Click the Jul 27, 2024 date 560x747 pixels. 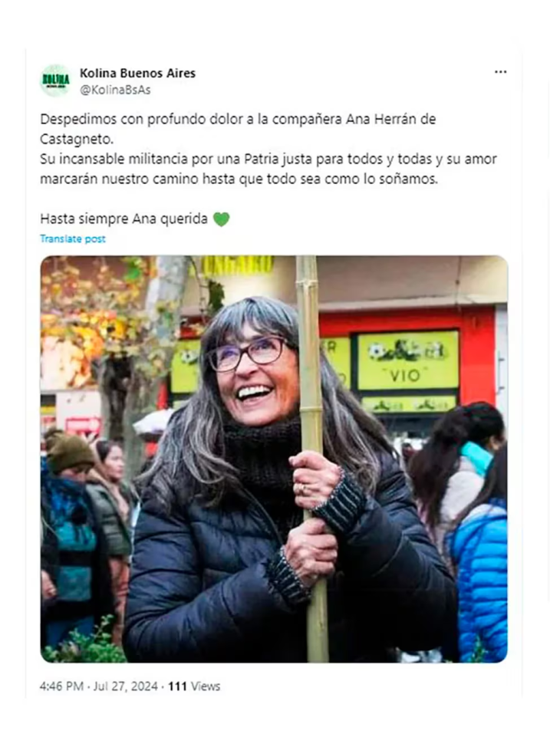(x=125, y=686)
